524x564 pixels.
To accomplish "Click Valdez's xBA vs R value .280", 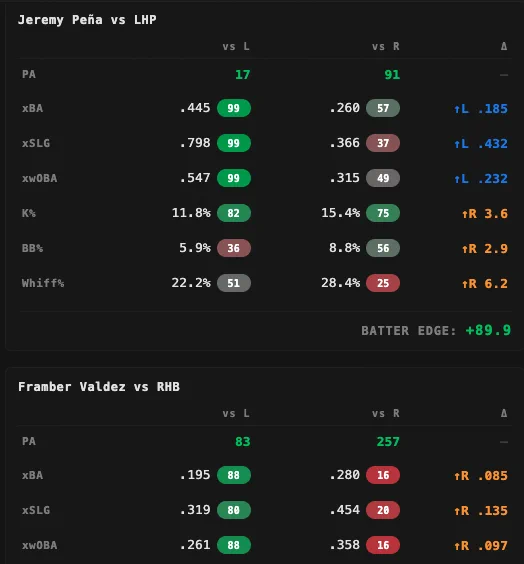I will [x=344, y=475].
